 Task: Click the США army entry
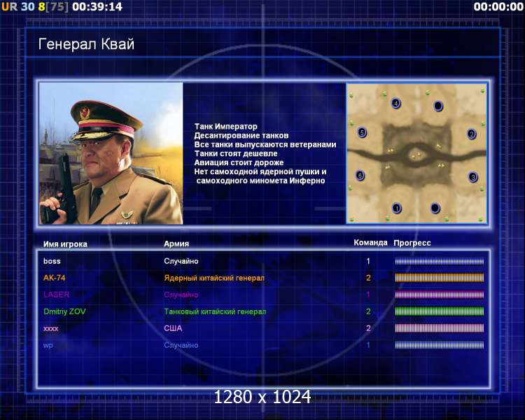tap(173, 328)
